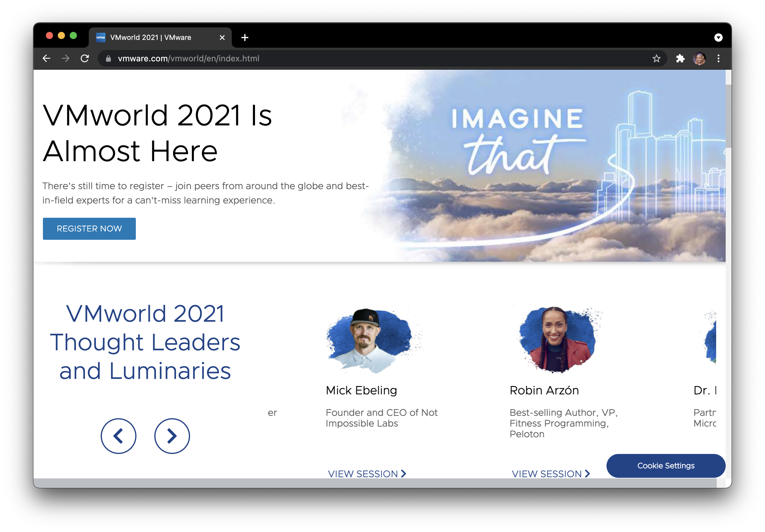Select the VMworld 2021 | VMware tab
Screen dimensions: 765x532
click(x=160, y=37)
